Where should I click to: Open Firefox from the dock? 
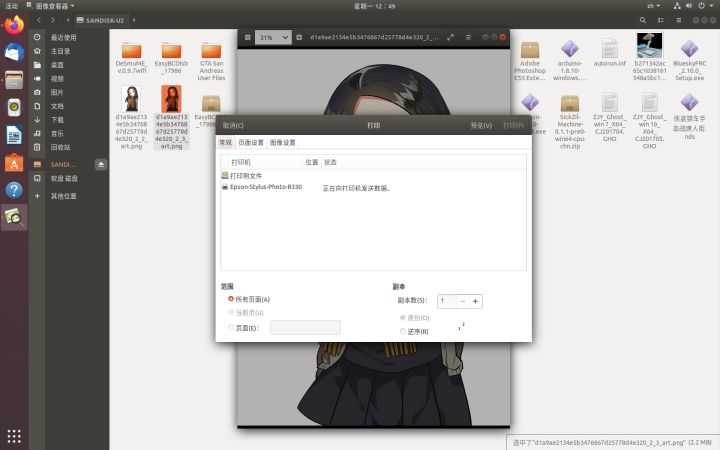[x=14, y=25]
